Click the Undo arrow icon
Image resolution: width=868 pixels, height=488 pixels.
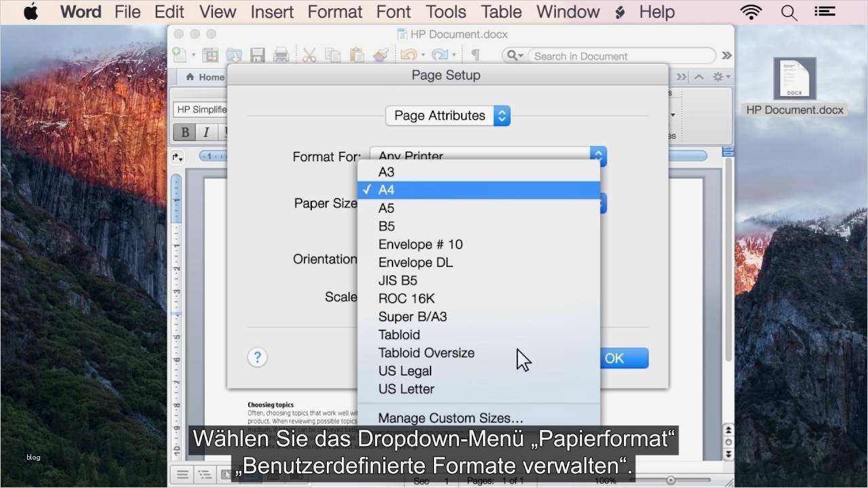pos(408,56)
